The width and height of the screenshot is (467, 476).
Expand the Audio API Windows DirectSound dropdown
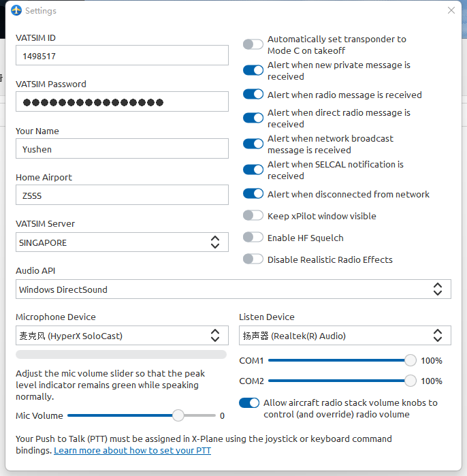click(233, 289)
